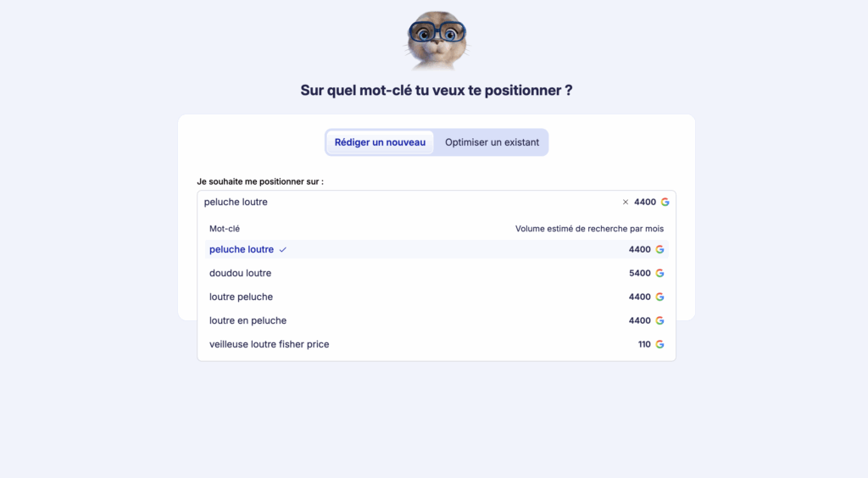Click Google icon on veilleuse loutre fisher price row
The width and height of the screenshot is (868, 478).
(x=659, y=344)
